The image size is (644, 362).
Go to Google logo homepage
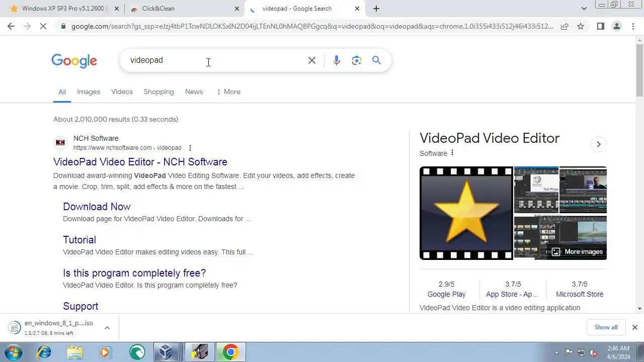pyautogui.click(x=74, y=61)
